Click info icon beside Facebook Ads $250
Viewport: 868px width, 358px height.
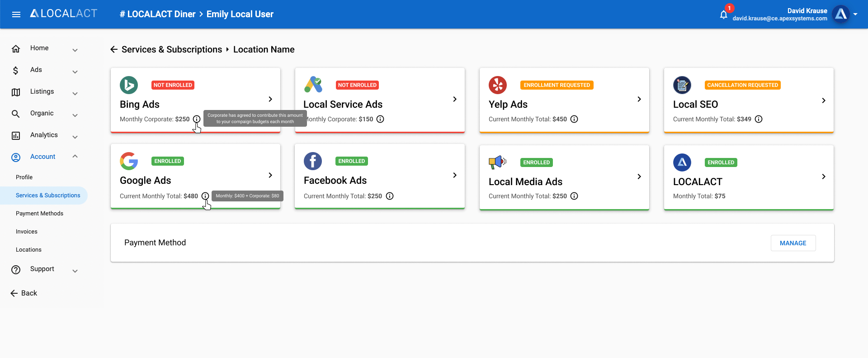pyautogui.click(x=390, y=196)
